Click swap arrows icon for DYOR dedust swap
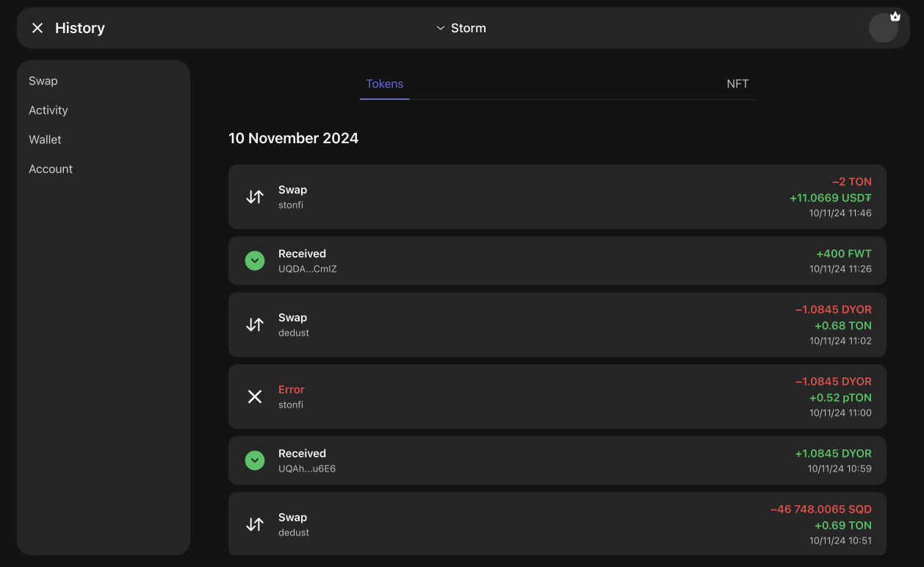Screen dimensions: 924x567 pyautogui.click(x=255, y=325)
